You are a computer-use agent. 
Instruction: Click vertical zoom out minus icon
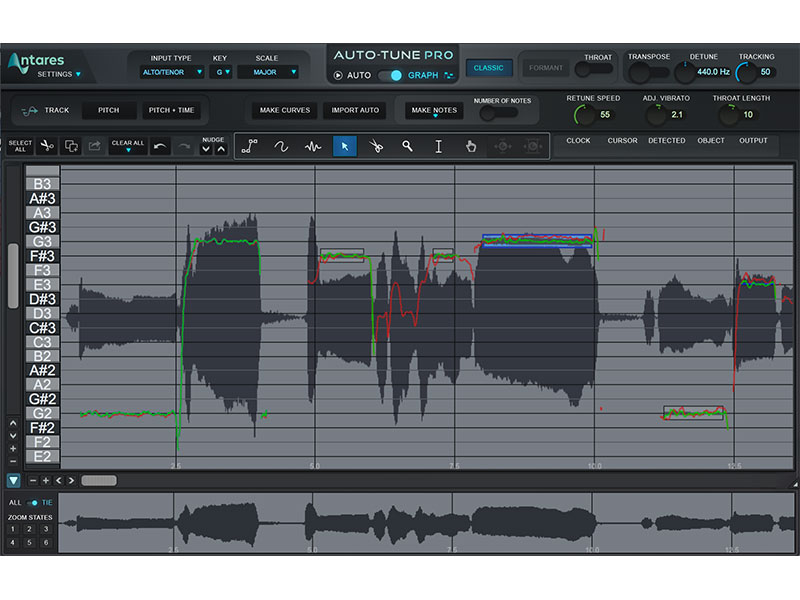tap(13, 461)
